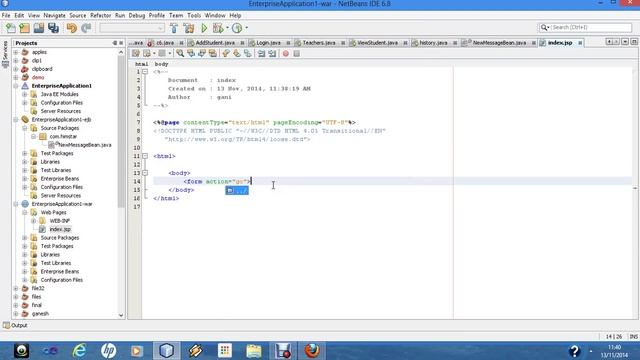
Task: Open the HP taskbar icon
Action: 108,351
